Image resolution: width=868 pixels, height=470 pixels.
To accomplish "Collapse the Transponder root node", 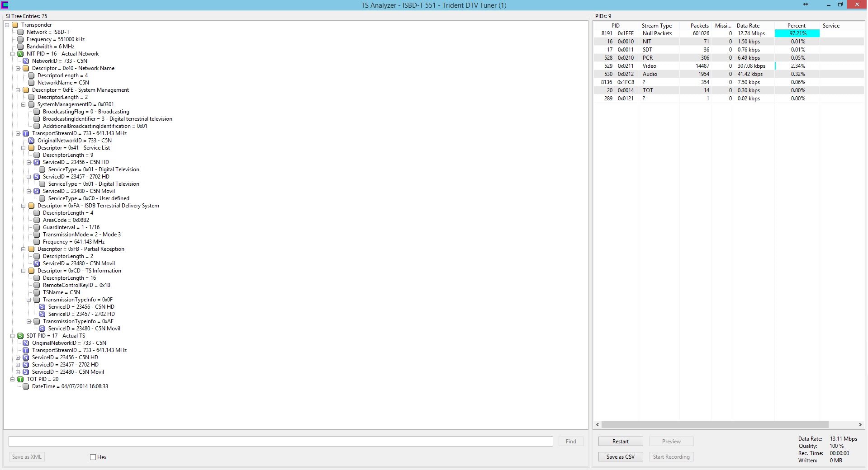I will pyautogui.click(x=7, y=25).
